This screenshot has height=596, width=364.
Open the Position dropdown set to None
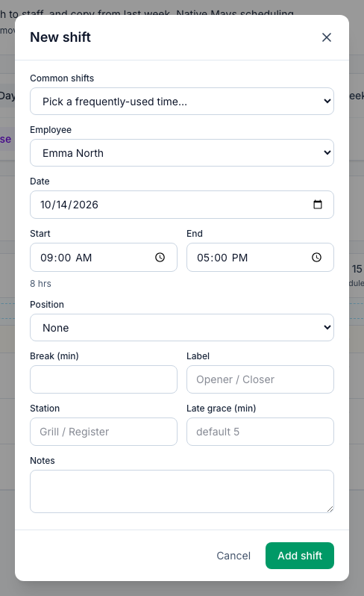[x=182, y=327]
